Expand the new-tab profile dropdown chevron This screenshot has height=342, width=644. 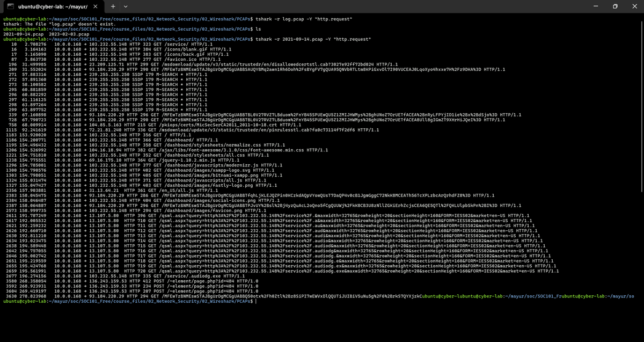click(x=126, y=7)
